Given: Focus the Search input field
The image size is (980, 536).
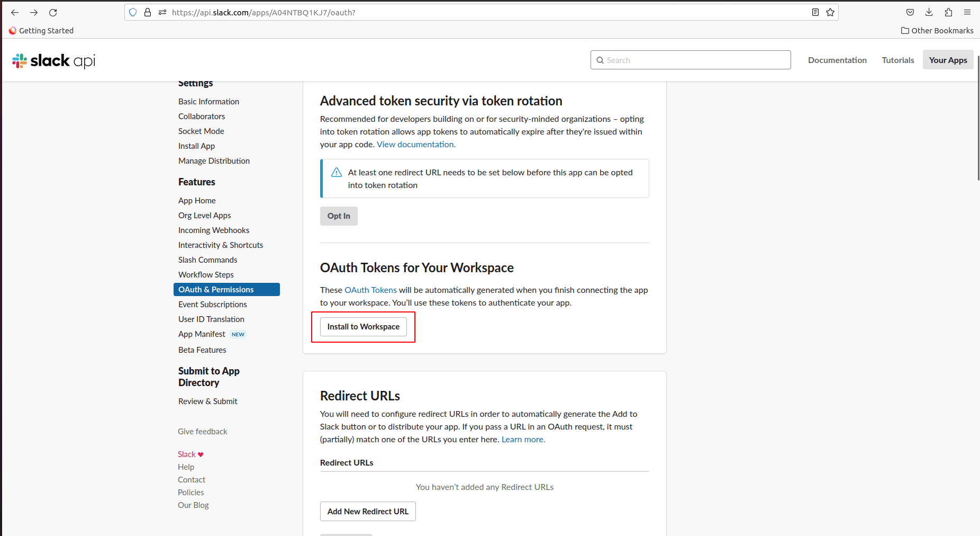Looking at the screenshot, I should tap(691, 60).
